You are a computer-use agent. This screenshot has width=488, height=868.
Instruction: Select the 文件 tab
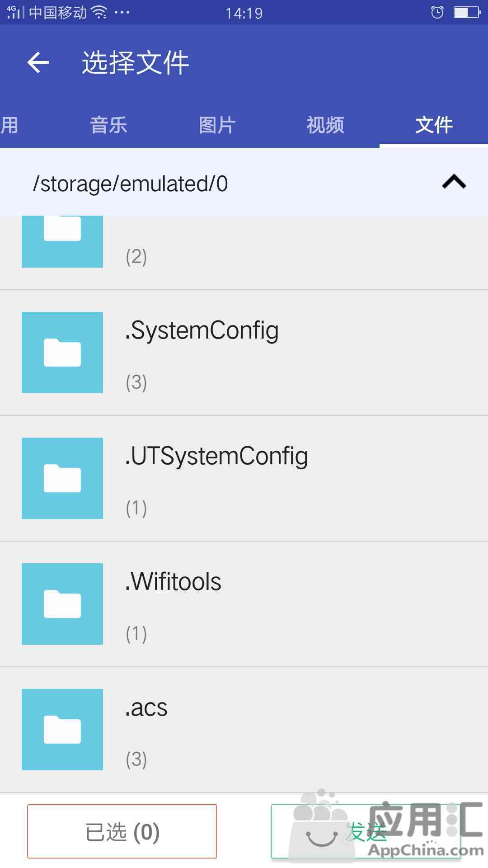click(434, 125)
